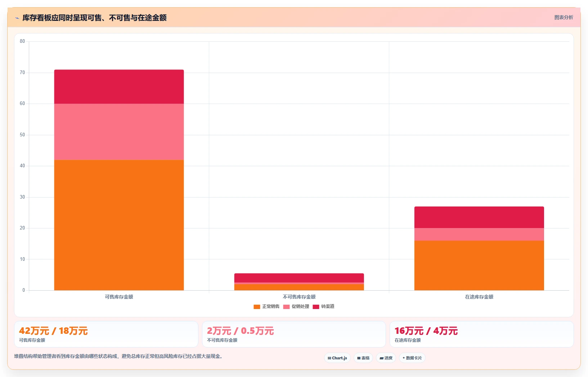Click the 16万元 / 4万元 card value
The image size is (588, 377).
click(426, 331)
